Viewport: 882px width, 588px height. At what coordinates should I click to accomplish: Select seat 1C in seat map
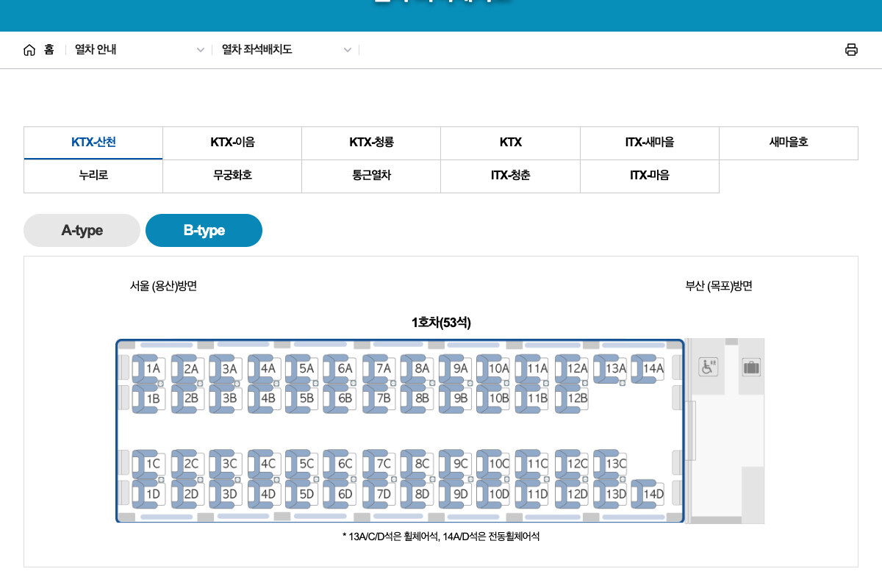[x=149, y=464]
